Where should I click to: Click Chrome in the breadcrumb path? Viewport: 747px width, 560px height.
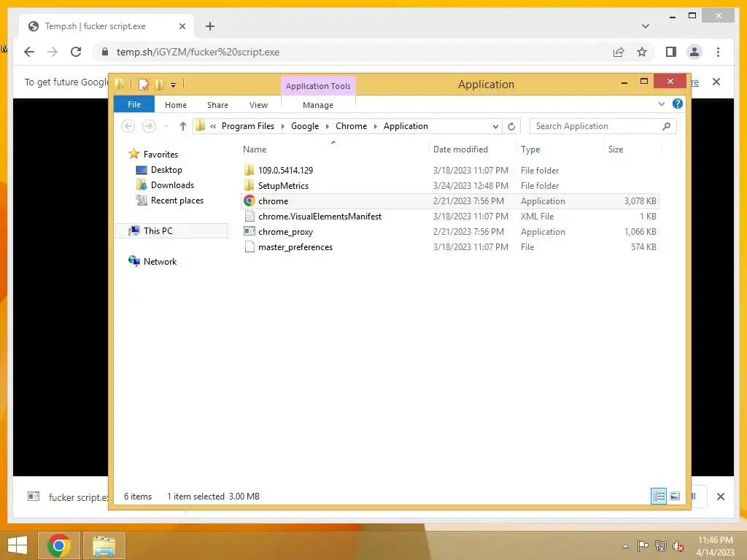351,126
